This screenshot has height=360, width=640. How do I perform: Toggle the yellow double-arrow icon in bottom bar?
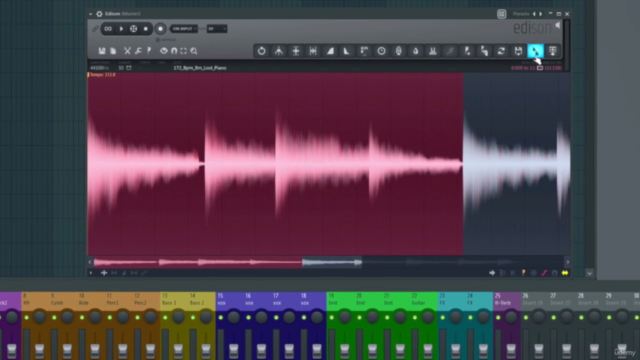point(565,273)
